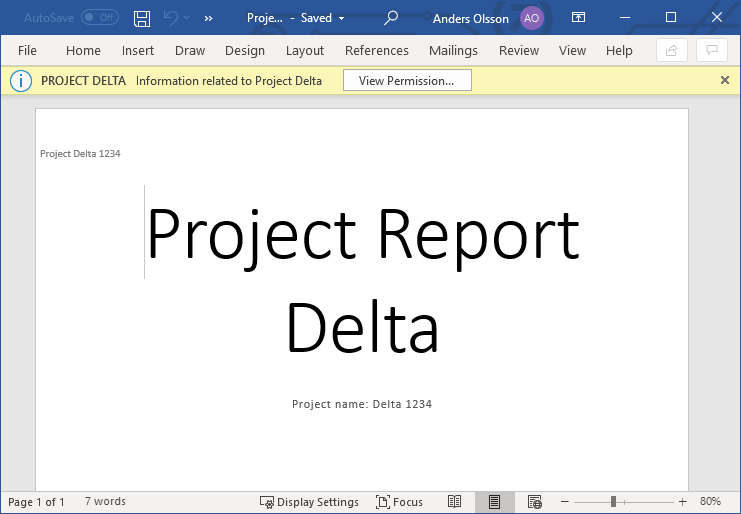
Task: Open Display Settings in status bar
Action: (309, 502)
